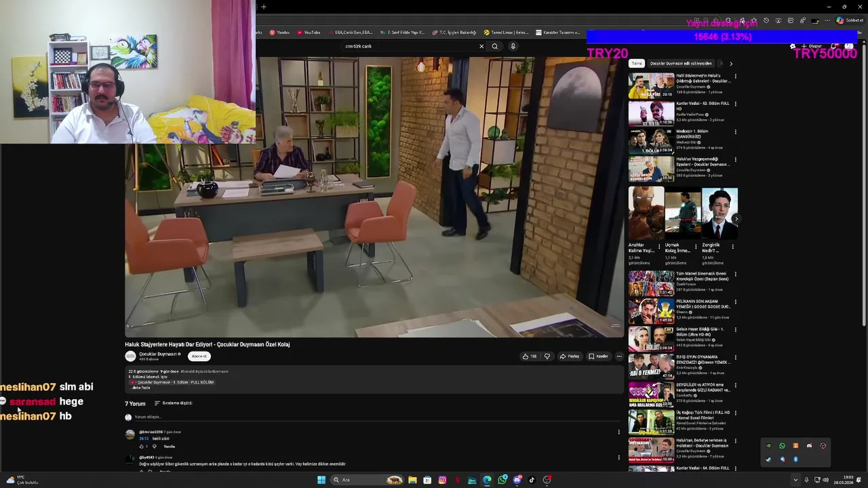Like the 'hakli cikti' comment
This screenshot has width=868, height=488.
click(142, 447)
